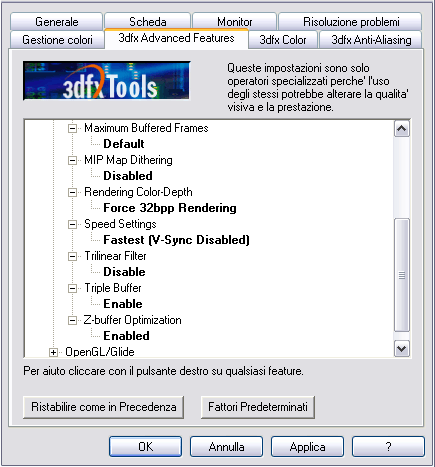Collapse the Rendering Color-Depth node
435x467 pixels.
[72, 192]
